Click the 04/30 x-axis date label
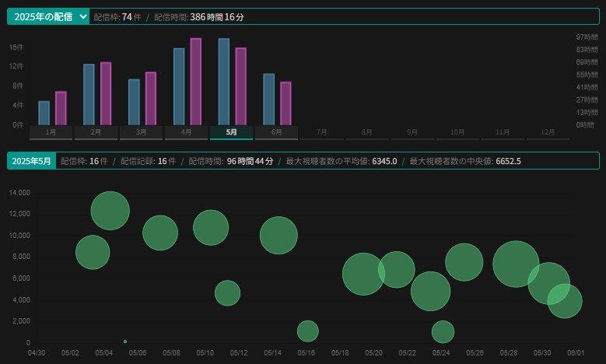The image size is (606, 364). click(37, 353)
